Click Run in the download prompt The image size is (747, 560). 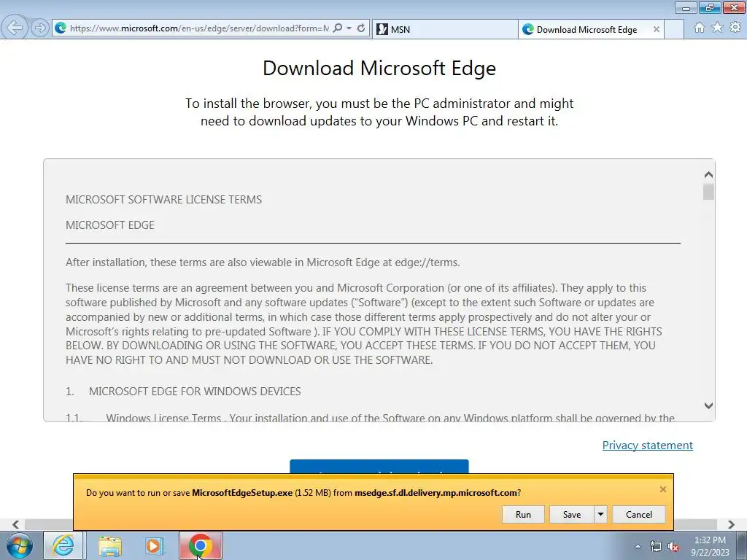[x=523, y=514]
